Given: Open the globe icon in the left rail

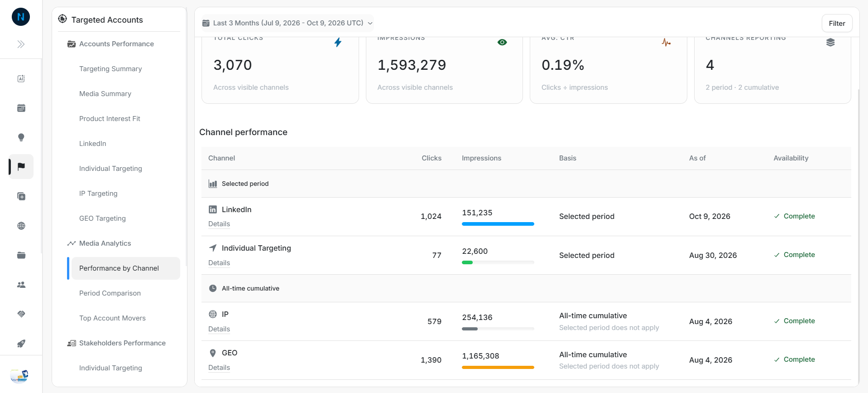Looking at the screenshot, I should (21, 226).
